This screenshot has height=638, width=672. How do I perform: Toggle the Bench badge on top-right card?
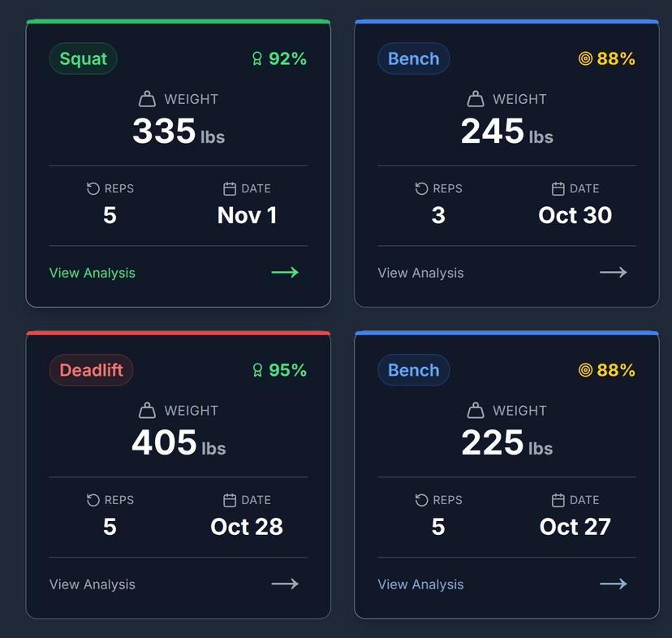click(413, 58)
